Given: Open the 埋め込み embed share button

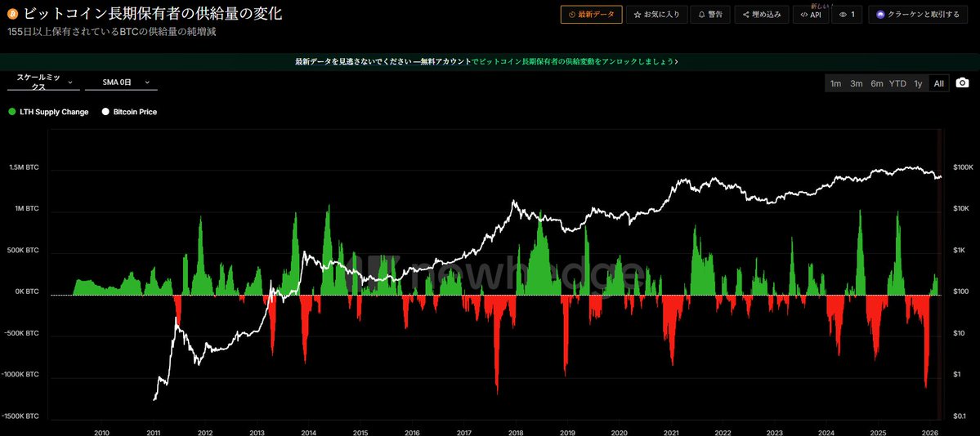Looking at the screenshot, I should 762,15.
